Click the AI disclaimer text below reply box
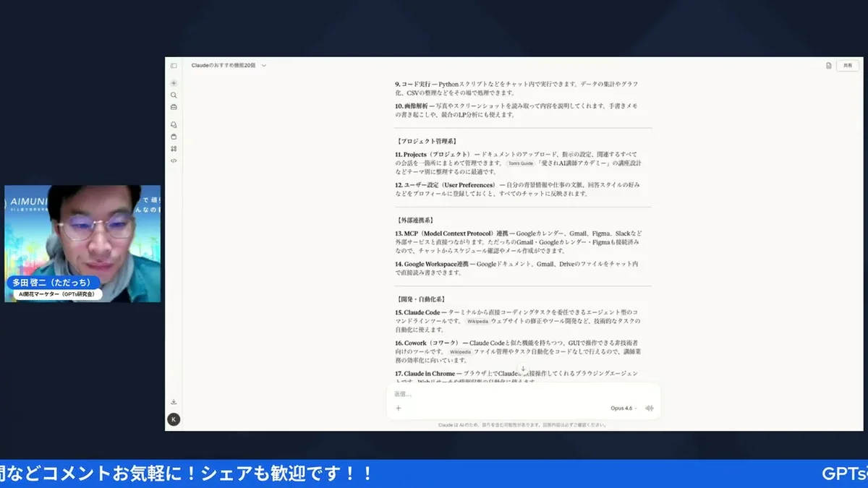Viewport: 868px width, 488px height. click(x=522, y=425)
